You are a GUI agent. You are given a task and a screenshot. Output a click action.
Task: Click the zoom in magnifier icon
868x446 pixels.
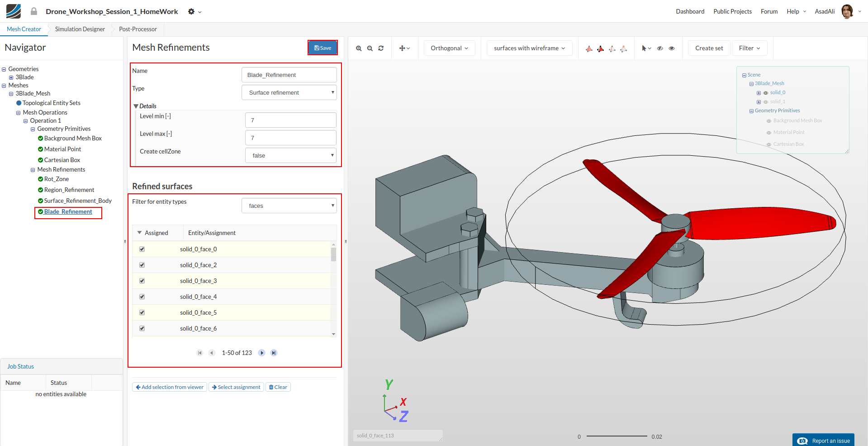click(x=359, y=48)
